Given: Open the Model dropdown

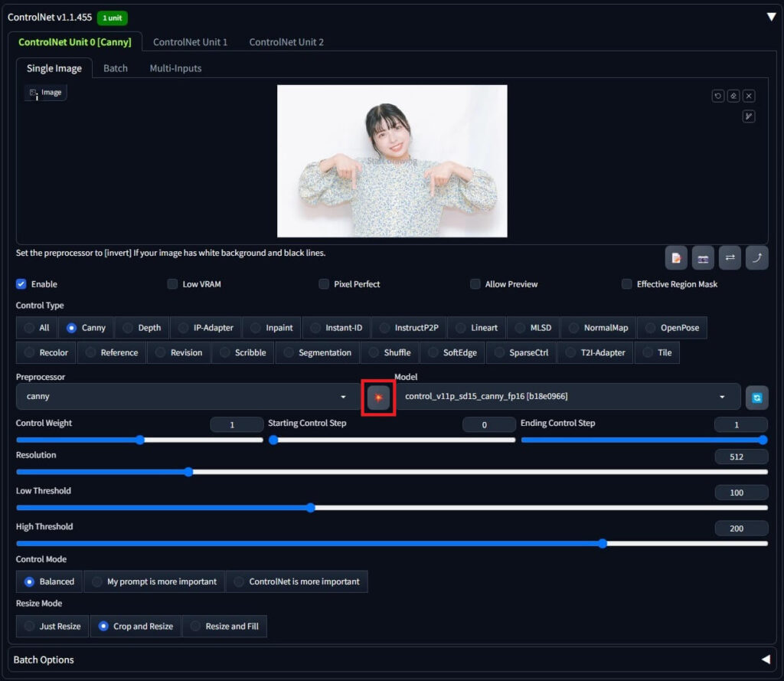Looking at the screenshot, I should point(567,397).
